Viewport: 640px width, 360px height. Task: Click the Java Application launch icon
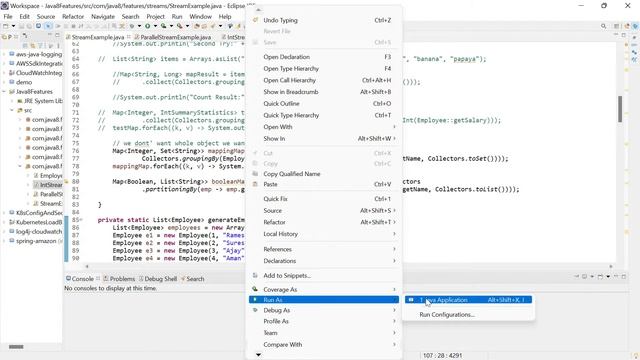[411, 300]
